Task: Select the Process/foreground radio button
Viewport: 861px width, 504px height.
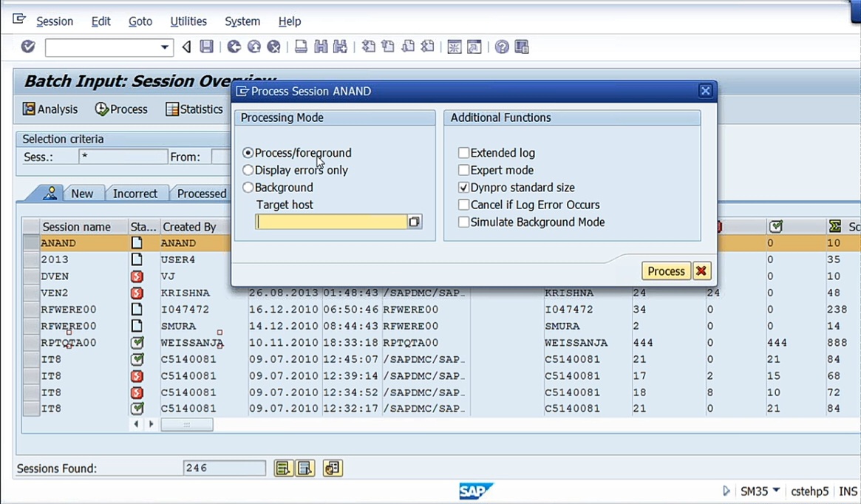Action: pyautogui.click(x=248, y=153)
